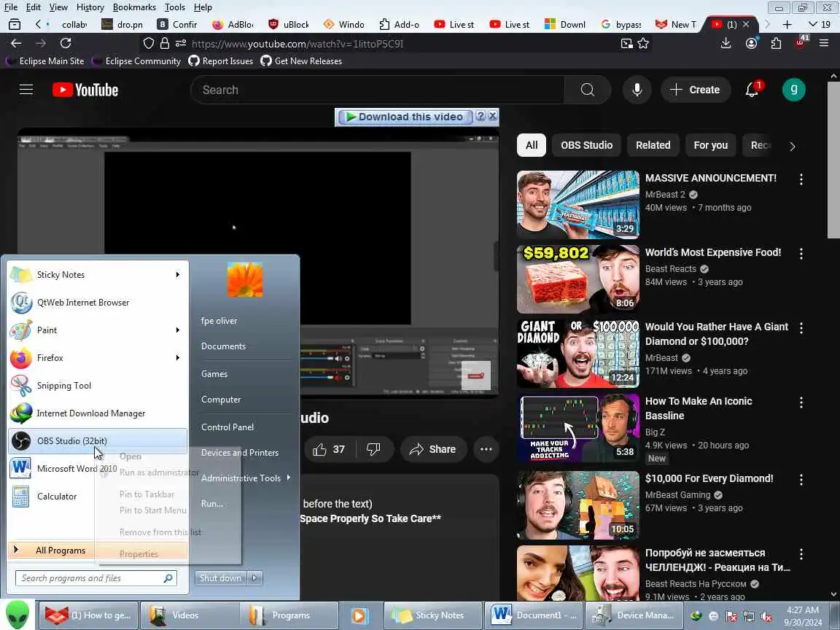
Task: Open the new tab plus button
Action: [x=787, y=25]
